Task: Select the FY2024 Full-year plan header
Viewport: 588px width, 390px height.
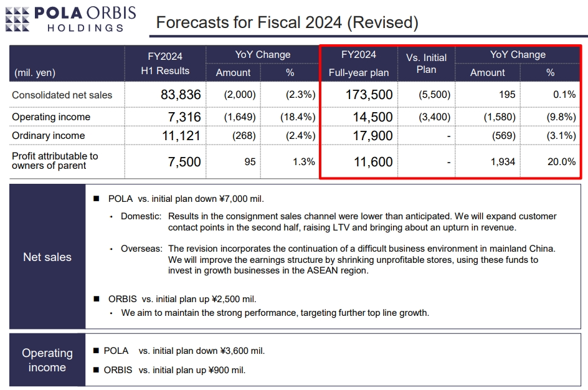Action: point(359,64)
